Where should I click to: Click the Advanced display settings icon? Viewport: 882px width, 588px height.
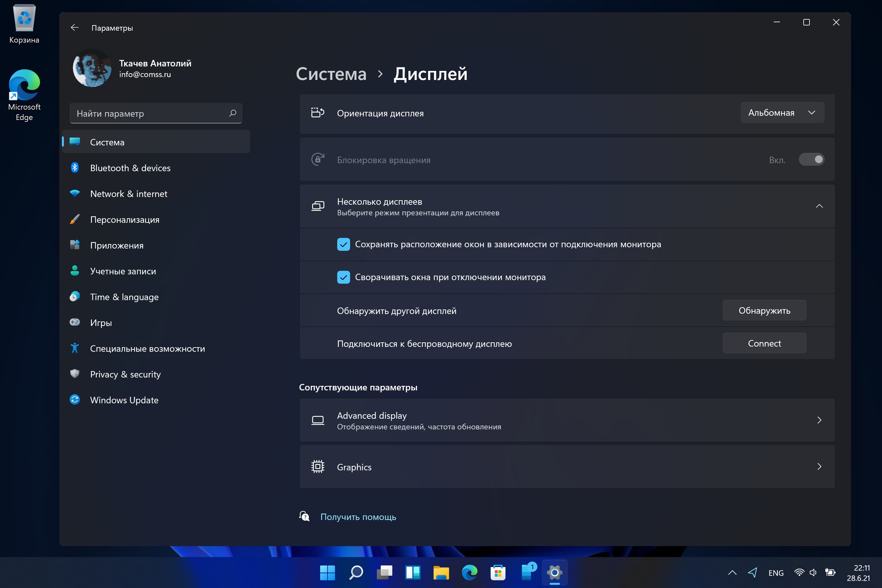[317, 420]
